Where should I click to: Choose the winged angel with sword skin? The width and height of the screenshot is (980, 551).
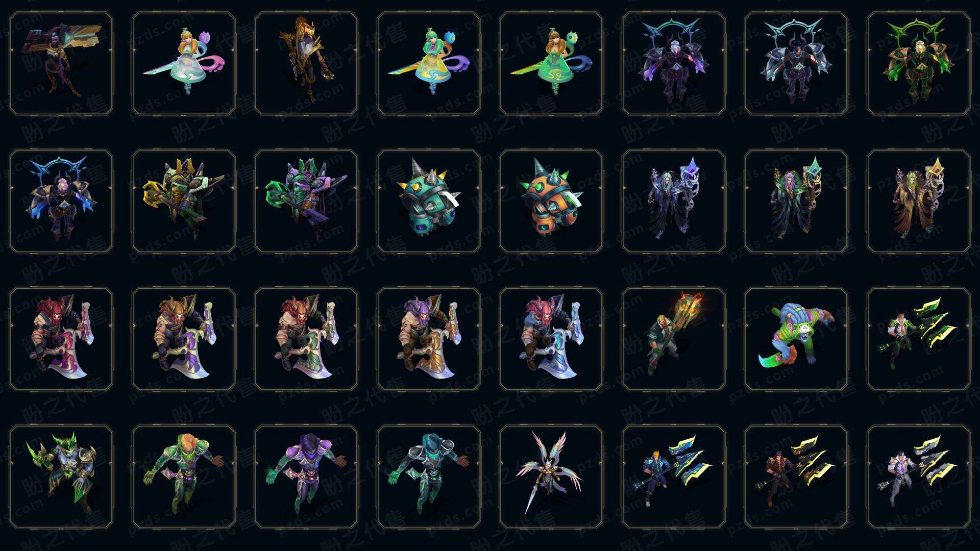pos(551,477)
